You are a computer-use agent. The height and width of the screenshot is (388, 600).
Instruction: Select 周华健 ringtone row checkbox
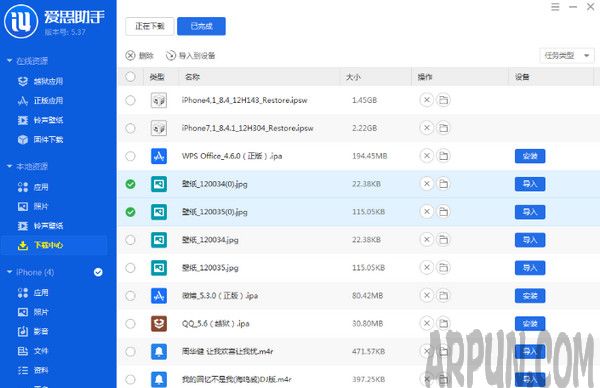coord(130,351)
